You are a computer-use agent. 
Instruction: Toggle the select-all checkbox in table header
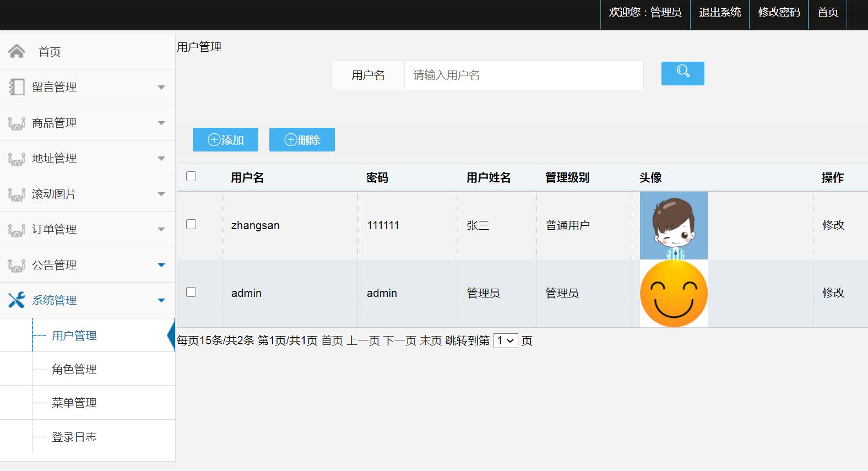[x=191, y=176]
